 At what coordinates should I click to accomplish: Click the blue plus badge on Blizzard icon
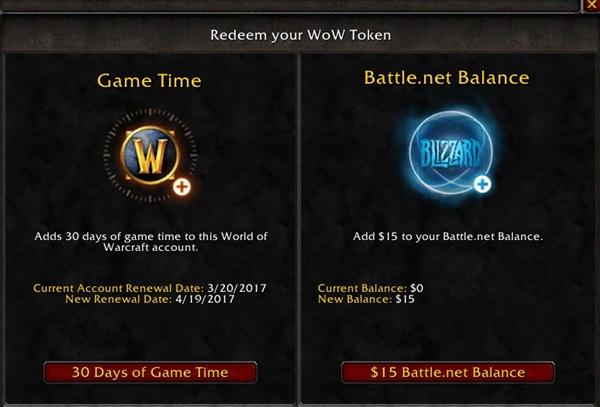pyautogui.click(x=482, y=184)
